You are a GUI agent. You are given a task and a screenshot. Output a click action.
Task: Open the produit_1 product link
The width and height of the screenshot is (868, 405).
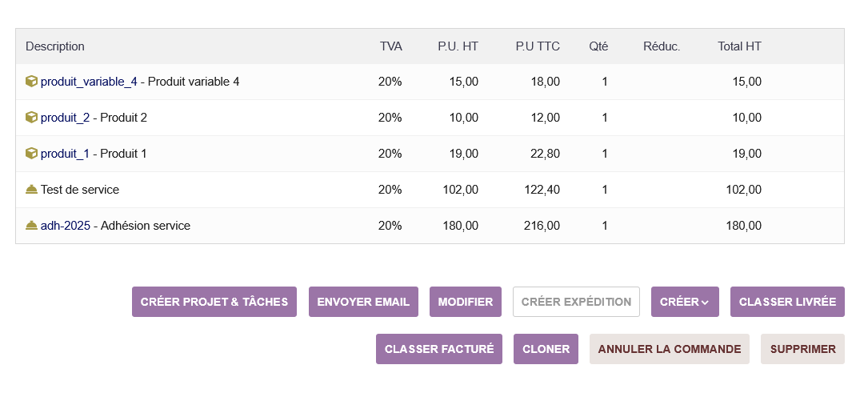(65, 154)
